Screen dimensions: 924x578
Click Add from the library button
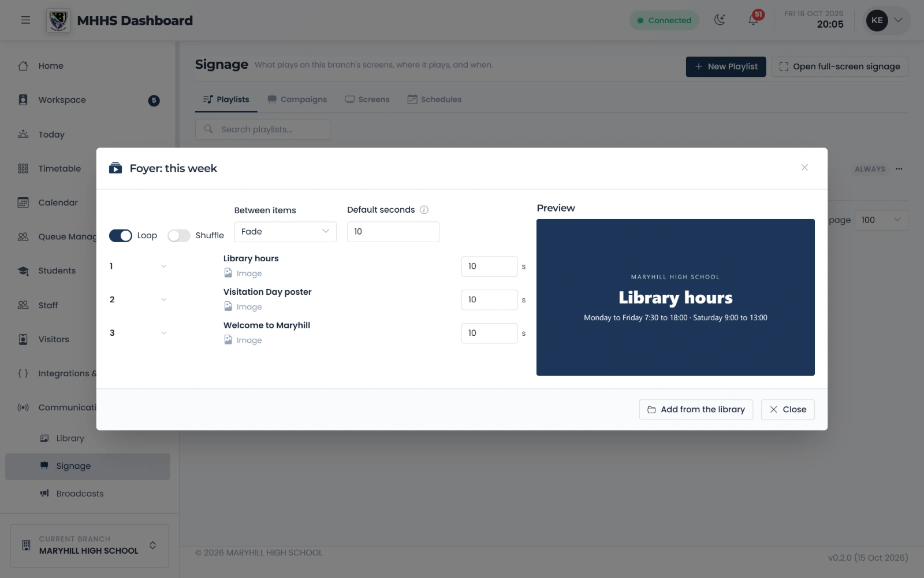[x=696, y=410]
